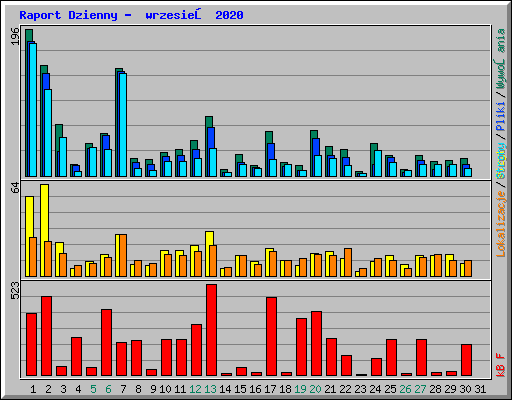The height and width of the screenshot is (400, 512).
Task: Click the tallest yellow bar on day 2
Action: 44,230
